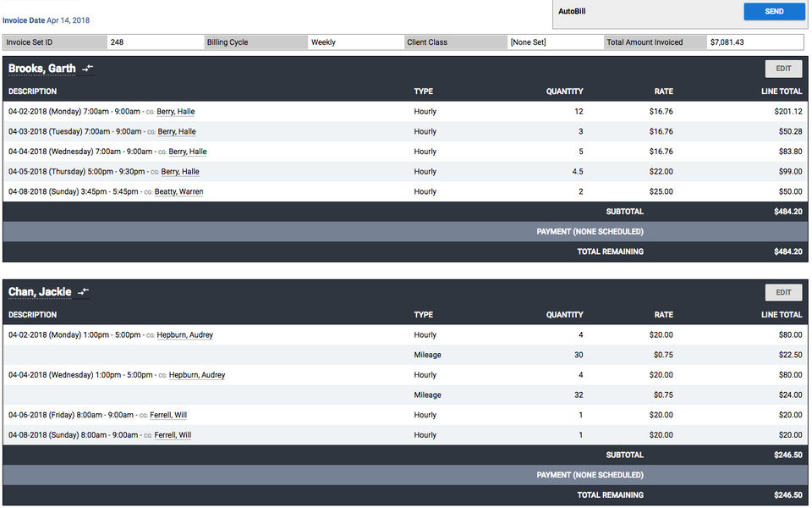
Task: Click 04-05-2018 (Thursday) 5:00pm - 9:30pm description
Action: [x=77, y=172]
